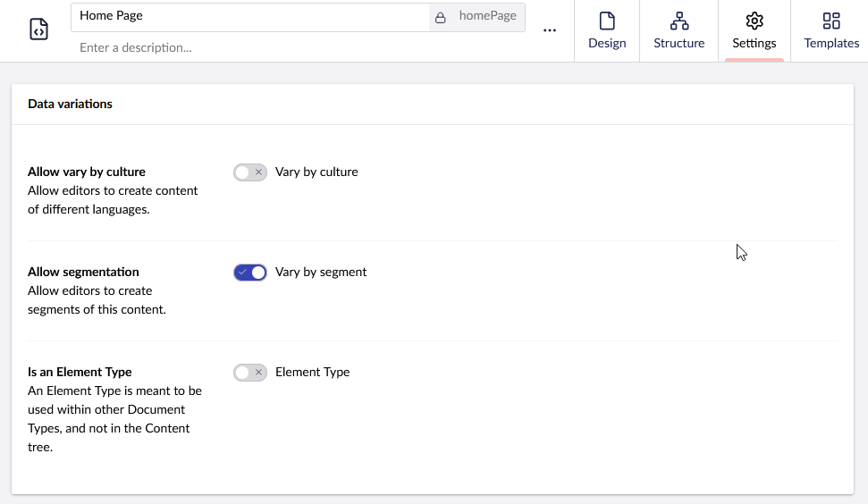This screenshot has height=504, width=868.
Task: Click the Templates tab grid icon
Action: tap(831, 21)
